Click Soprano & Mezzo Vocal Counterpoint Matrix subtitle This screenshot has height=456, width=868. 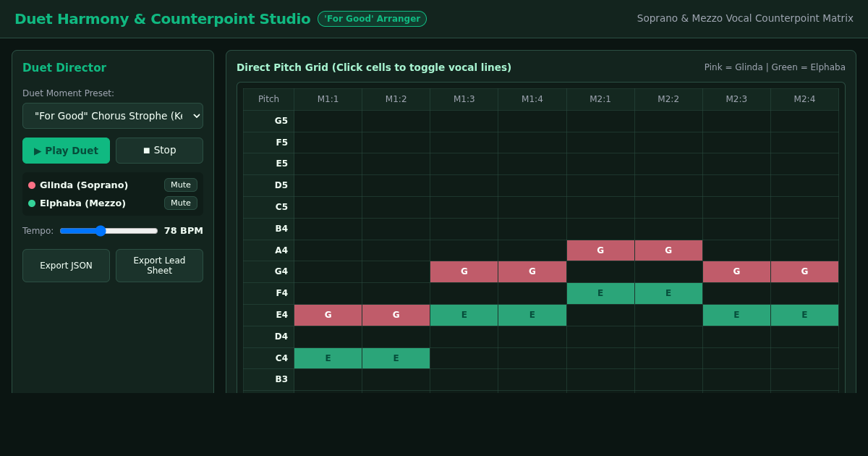(x=745, y=18)
